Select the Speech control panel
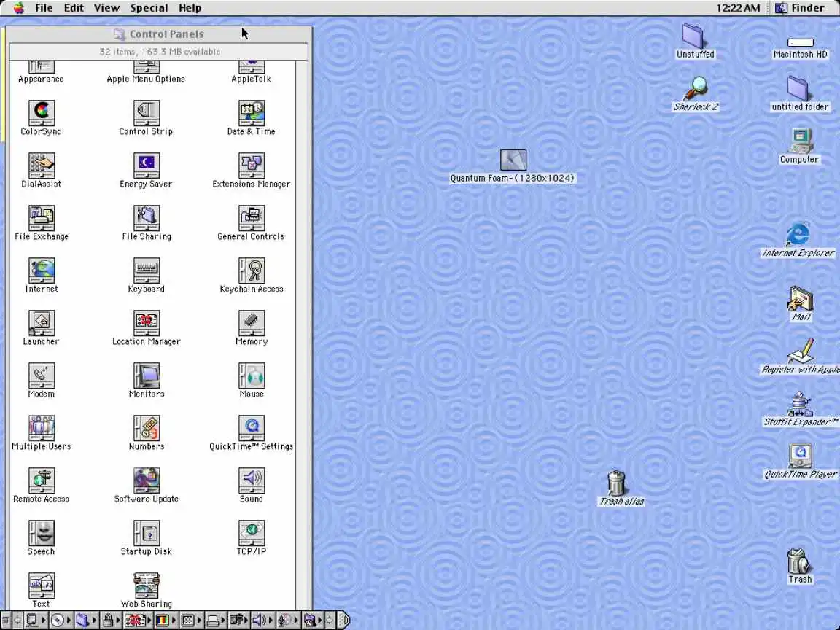Screen dimensions: 840x630 pos(42,533)
